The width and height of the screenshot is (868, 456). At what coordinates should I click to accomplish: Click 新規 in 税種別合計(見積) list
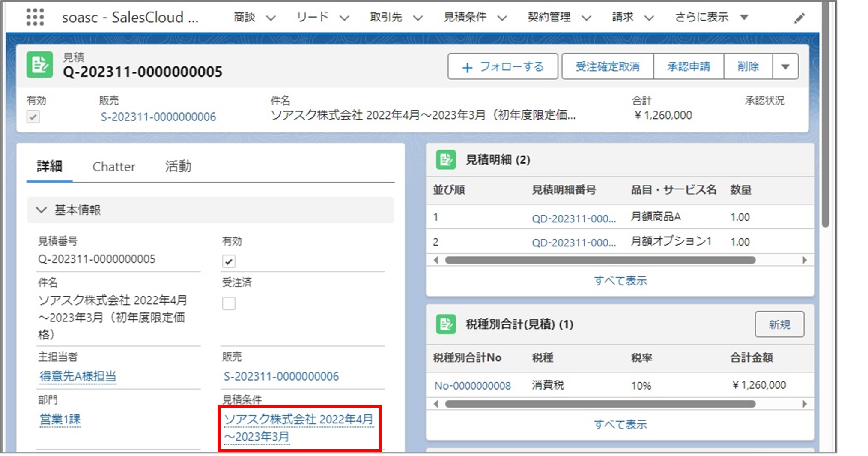(x=779, y=324)
